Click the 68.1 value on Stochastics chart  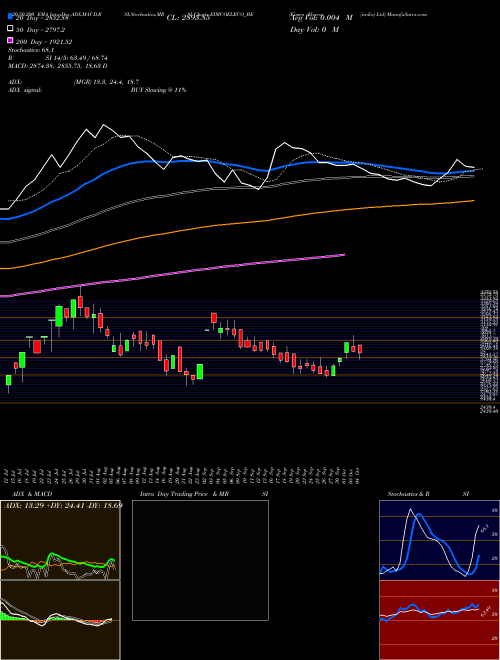click(484, 527)
